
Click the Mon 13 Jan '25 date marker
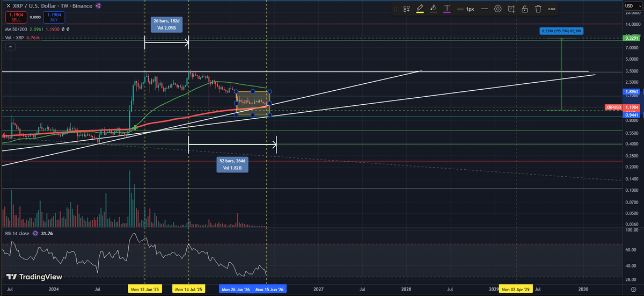click(145, 290)
